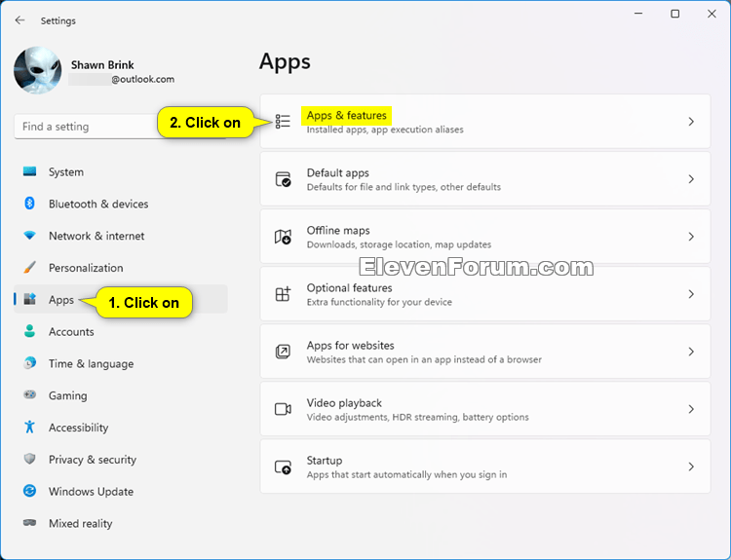Maximize the Settings window
This screenshot has height=560, width=731.
[674, 14]
